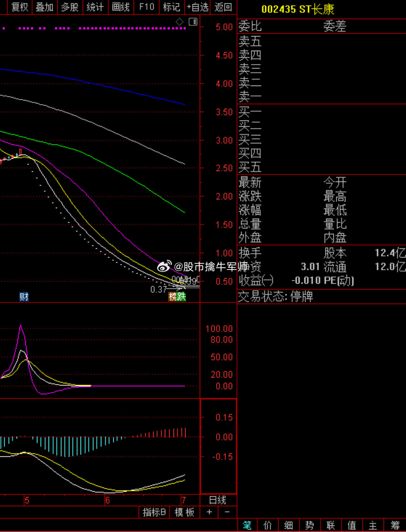Toggle the side panel layout icon
Screen dimensions: 406x532
click(x=193, y=22)
